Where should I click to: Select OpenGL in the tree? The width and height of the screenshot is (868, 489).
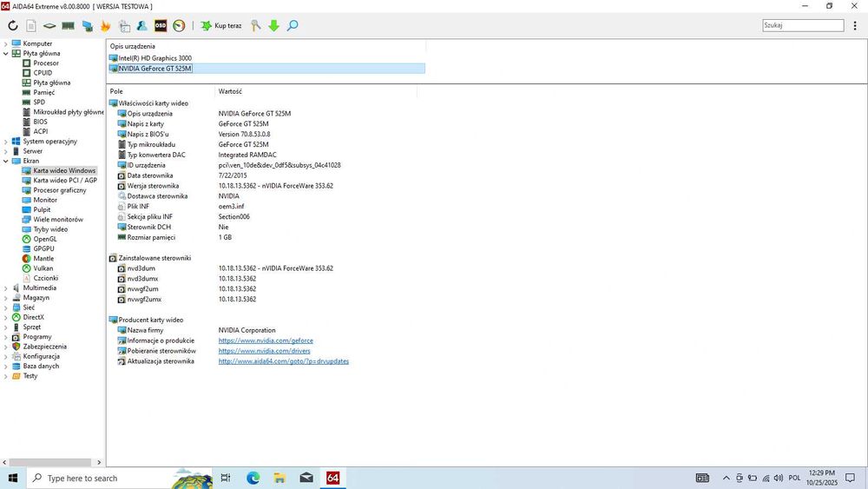[44, 239]
